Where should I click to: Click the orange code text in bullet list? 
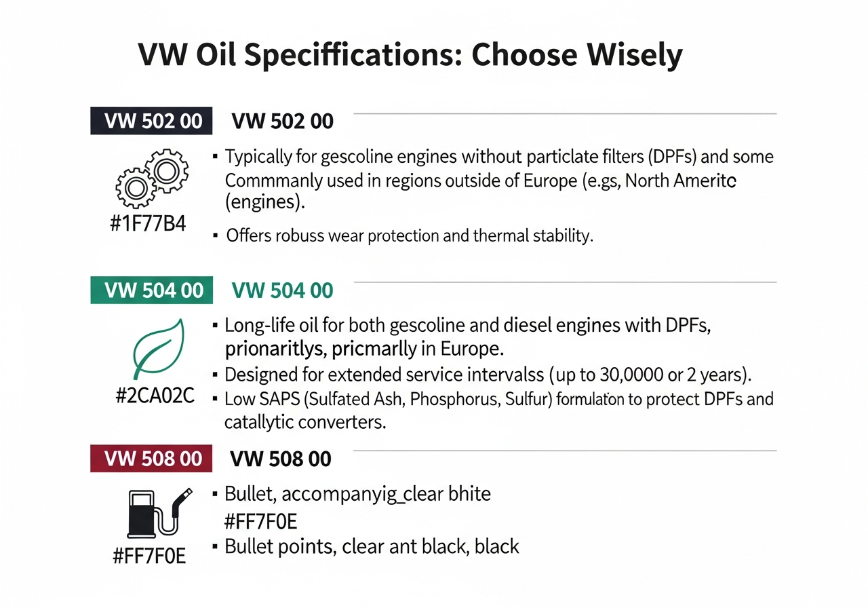pos(261,521)
